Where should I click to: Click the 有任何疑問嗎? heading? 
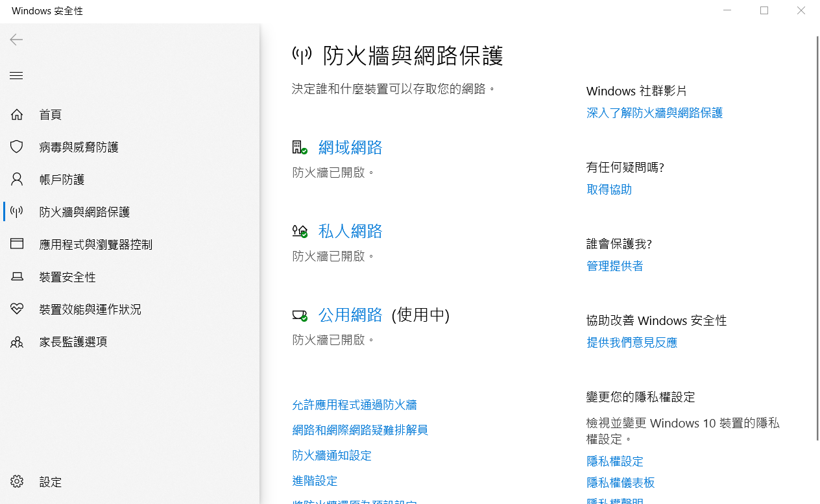(x=625, y=167)
